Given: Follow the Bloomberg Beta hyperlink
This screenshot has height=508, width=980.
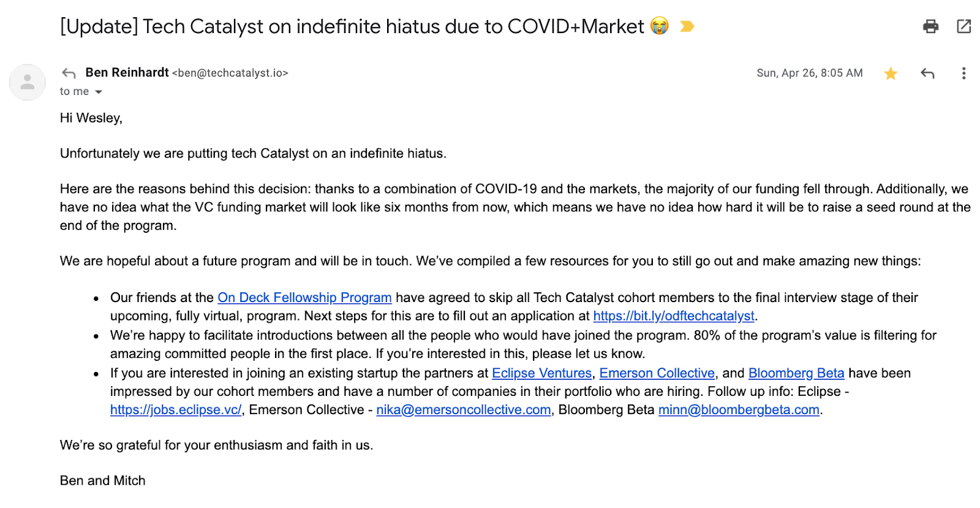Looking at the screenshot, I should (796, 373).
